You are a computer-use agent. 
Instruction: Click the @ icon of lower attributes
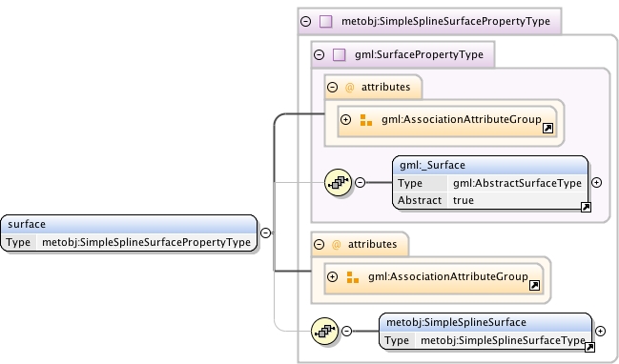click(x=336, y=245)
